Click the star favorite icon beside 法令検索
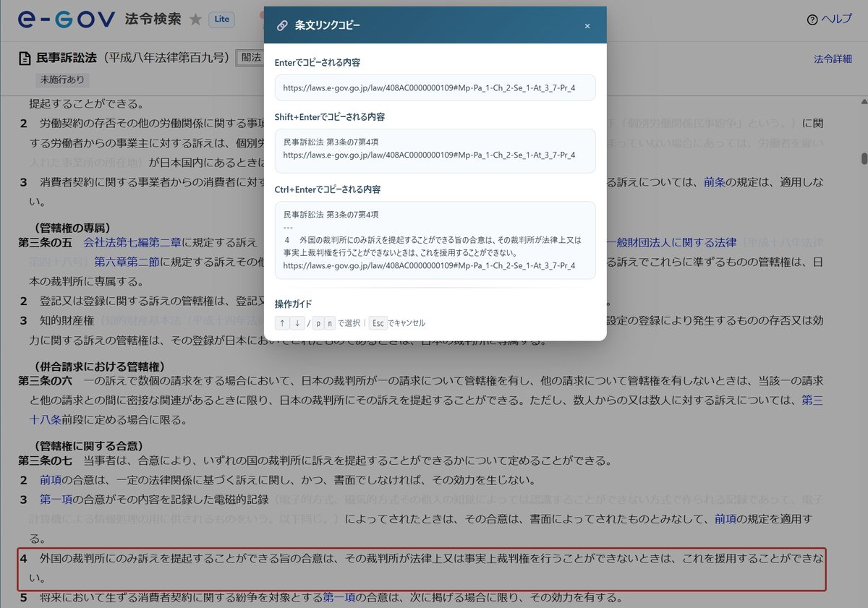Viewport: 868px width, 608px height. click(x=195, y=20)
